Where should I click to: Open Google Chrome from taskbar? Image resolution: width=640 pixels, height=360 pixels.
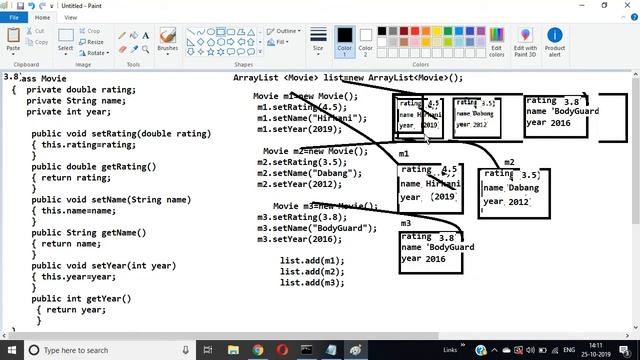(x=258, y=350)
